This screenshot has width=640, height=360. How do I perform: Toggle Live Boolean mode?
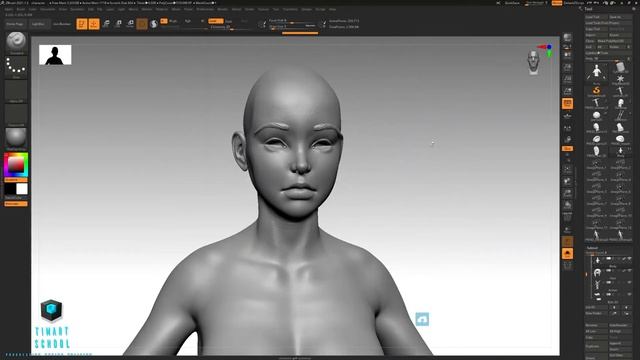click(62, 24)
